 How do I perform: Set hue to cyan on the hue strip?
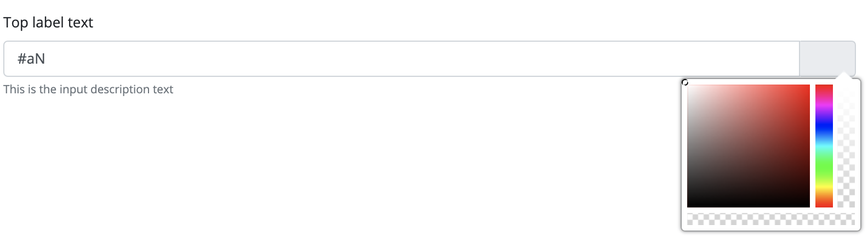pyautogui.click(x=824, y=146)
